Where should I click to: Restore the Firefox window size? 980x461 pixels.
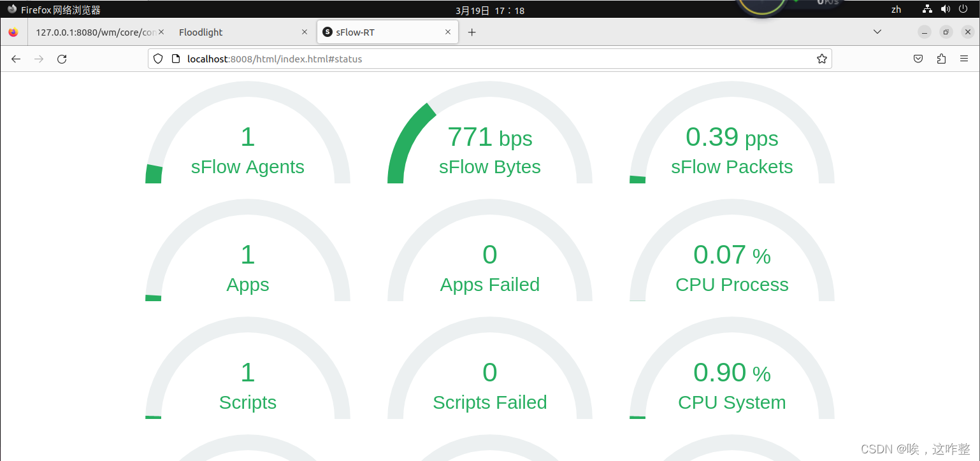(x=946, y=32)
